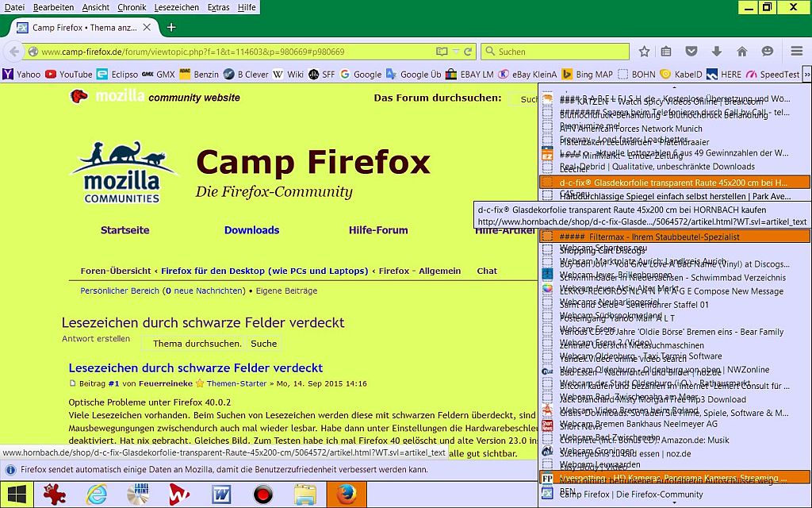Toggle Reader View icon in address bar

click(441, 52)
